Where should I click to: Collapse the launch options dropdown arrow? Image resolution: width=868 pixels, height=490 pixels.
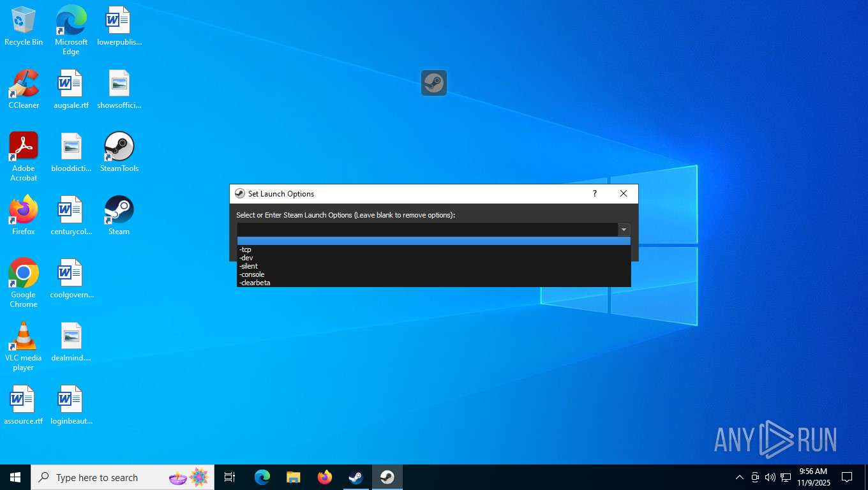624,230
